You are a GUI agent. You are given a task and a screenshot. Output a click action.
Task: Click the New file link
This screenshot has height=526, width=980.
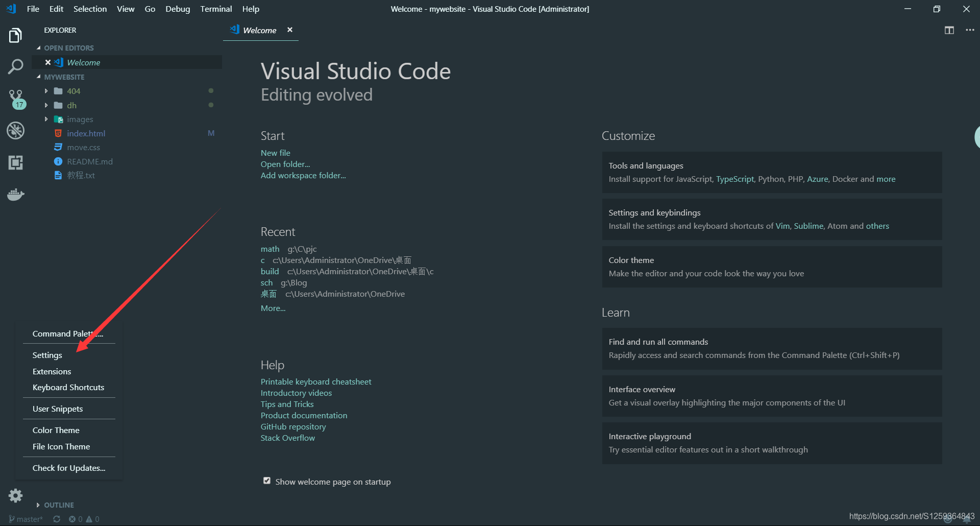276,153
